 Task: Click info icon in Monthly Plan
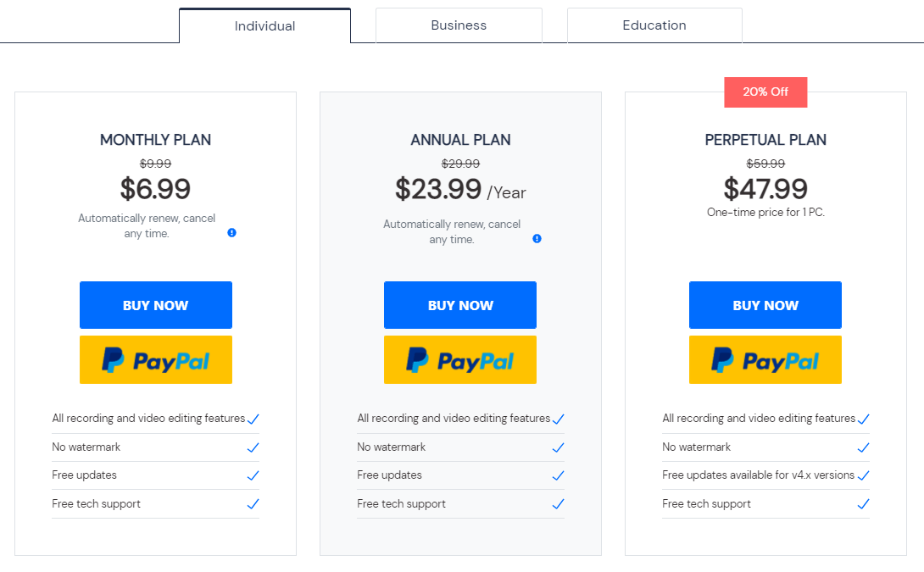[231, 233]
